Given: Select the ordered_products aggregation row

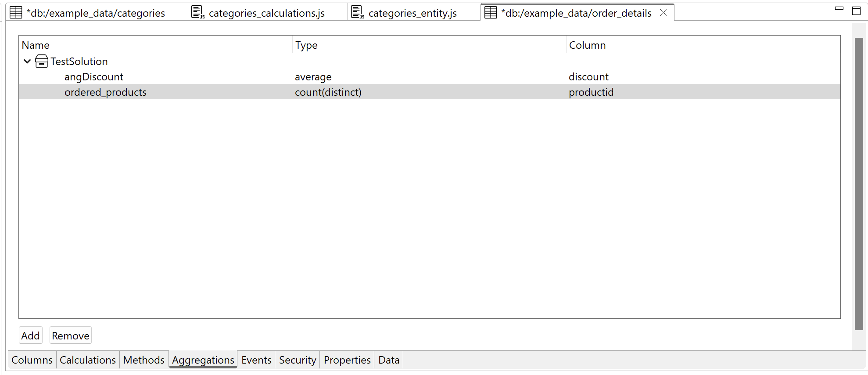Looking at the screenshot, I should pyautogui.click(x=430, y=92).
